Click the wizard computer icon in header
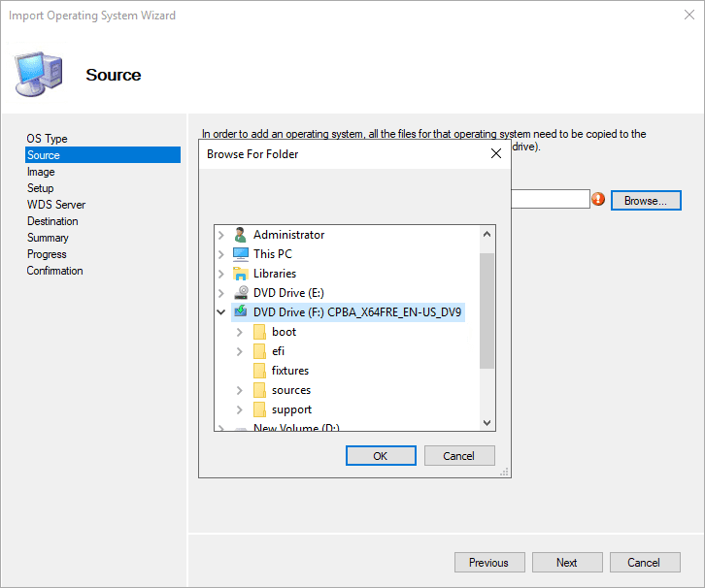705x588 pixels. pos(38,74)
